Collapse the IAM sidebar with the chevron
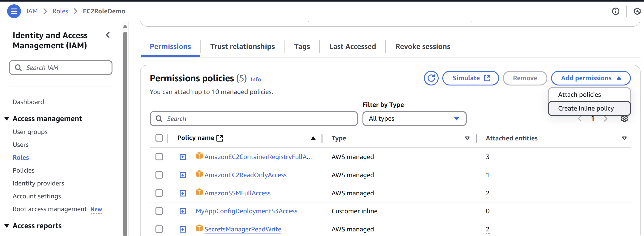644x236 pixels. tap(108, 35)
